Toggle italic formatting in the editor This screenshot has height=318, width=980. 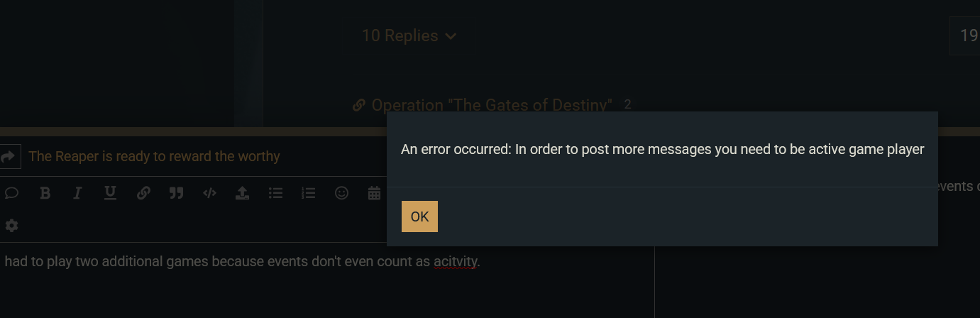[78, 193]
